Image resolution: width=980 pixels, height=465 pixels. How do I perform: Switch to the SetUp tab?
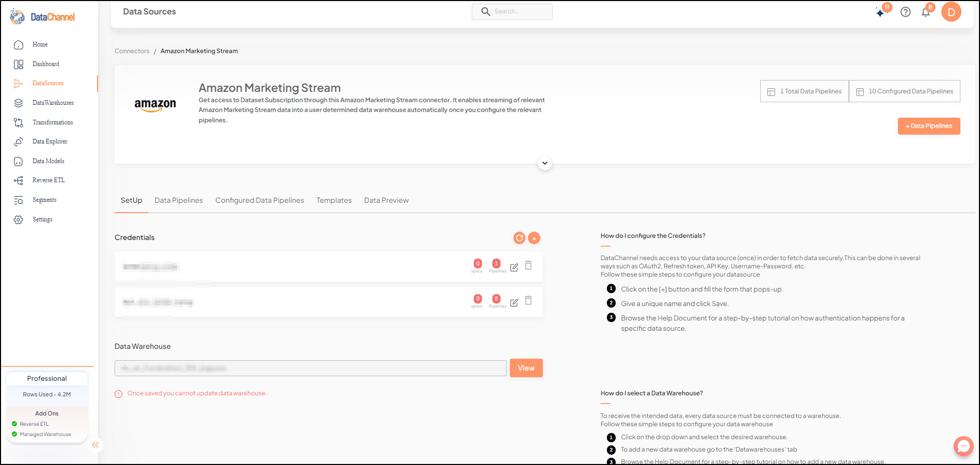coord(132,200)
